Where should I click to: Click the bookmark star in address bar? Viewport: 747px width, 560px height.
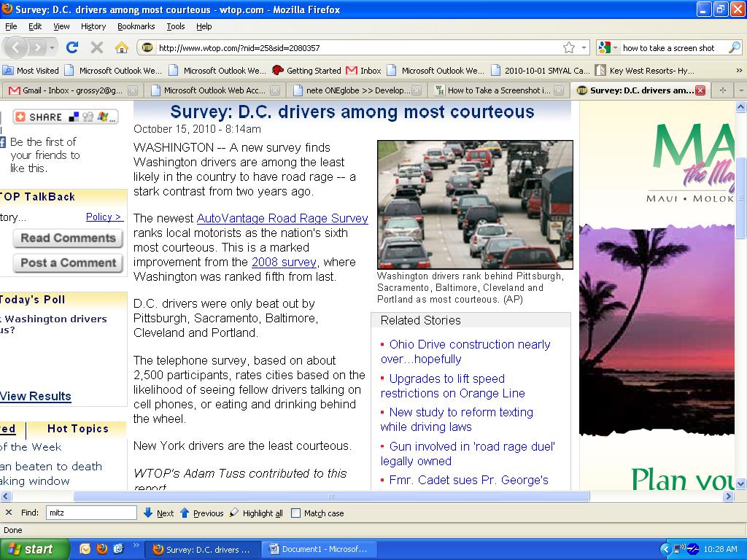coord(569,47)
